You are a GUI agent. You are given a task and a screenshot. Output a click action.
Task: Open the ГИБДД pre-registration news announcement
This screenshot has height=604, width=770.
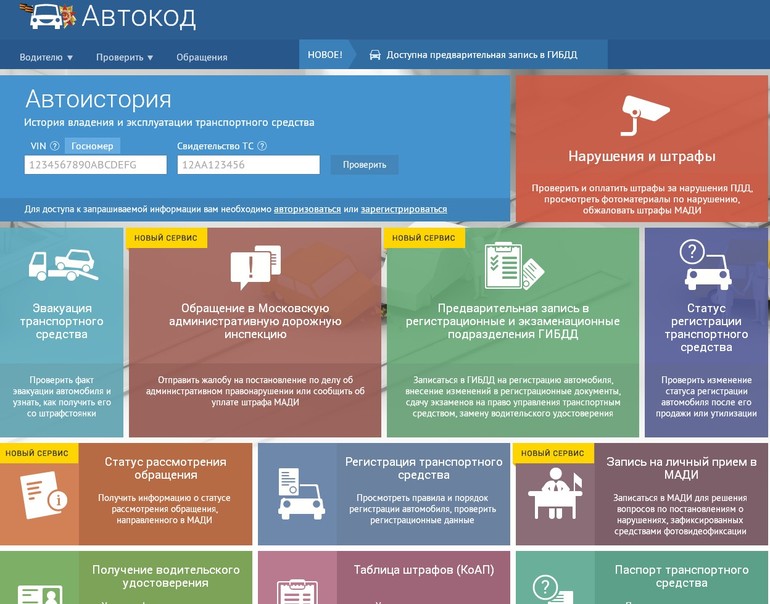point(482,55)
